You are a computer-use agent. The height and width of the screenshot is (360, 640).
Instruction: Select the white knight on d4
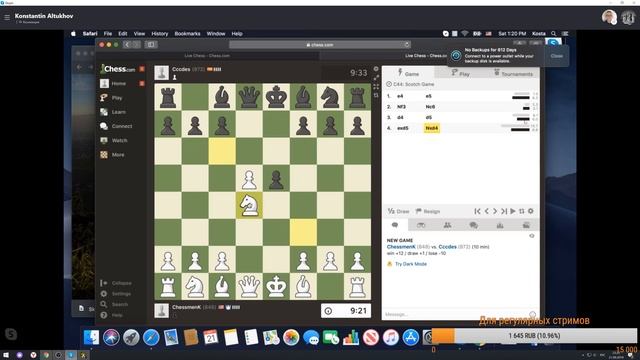249,205
